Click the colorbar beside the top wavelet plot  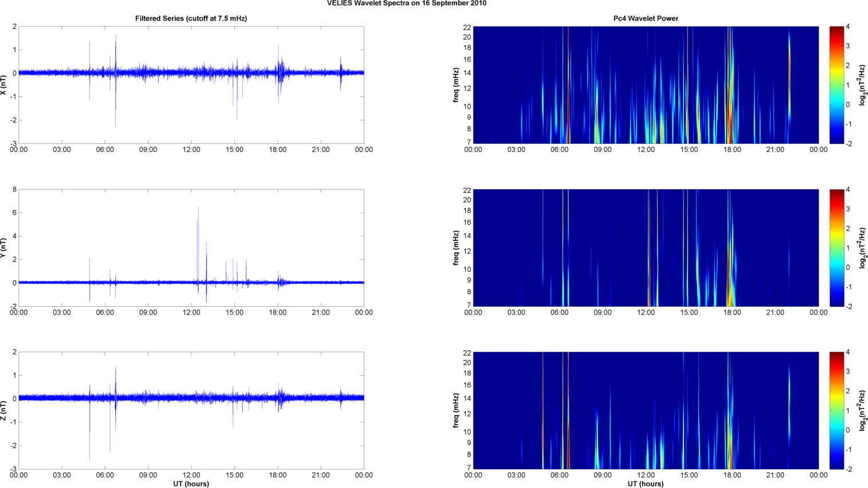836,85
